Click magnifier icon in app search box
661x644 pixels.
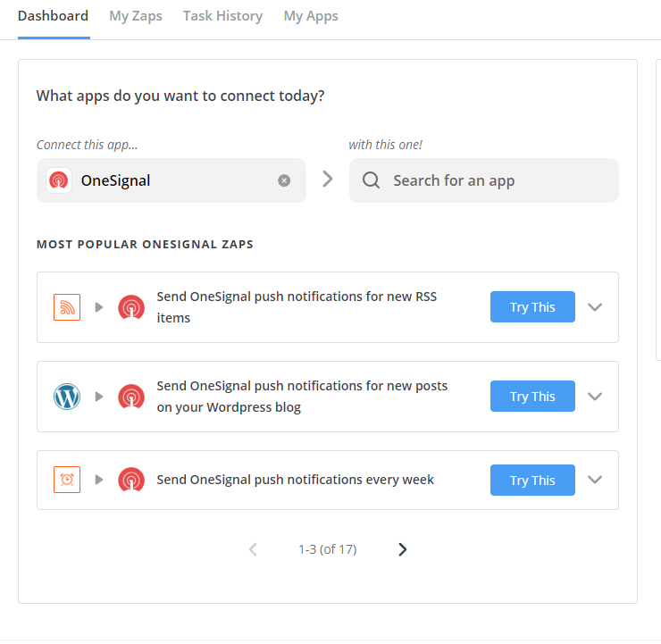coord(372,180)
